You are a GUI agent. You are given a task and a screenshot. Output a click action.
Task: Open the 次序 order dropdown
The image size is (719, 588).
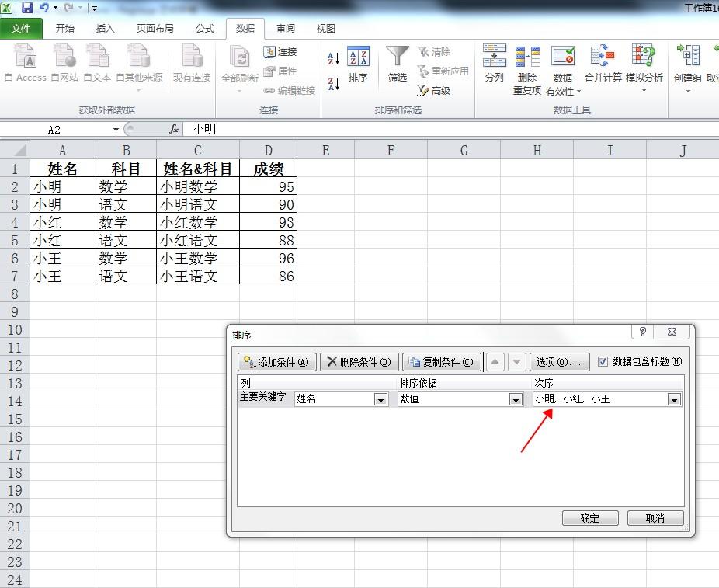674,399
